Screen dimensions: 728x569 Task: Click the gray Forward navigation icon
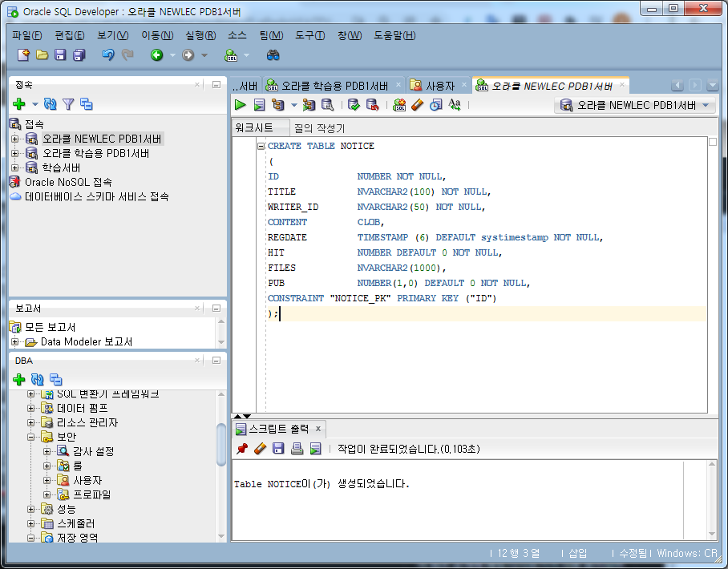click(x=188, y=54)
